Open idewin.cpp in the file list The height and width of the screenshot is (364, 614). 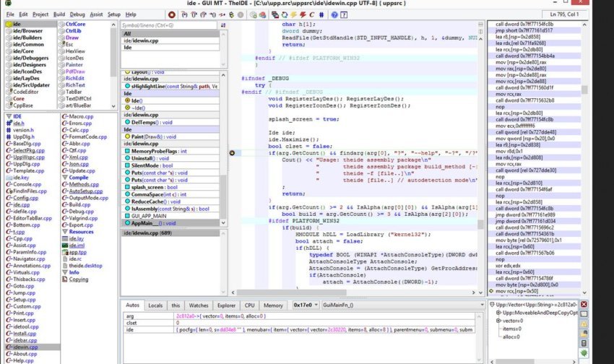[26, 347]
